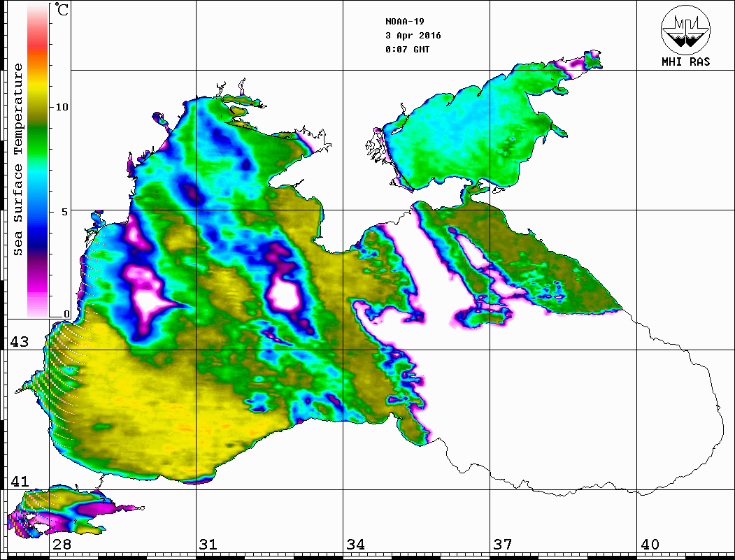
Task: Click the longitude label '28'
Action: point(62,544)
